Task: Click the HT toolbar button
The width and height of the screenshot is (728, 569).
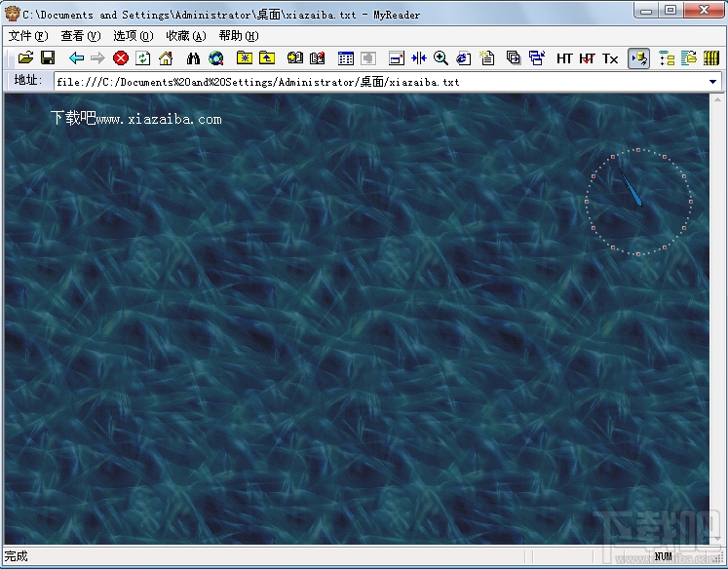Action: [564, 58]
